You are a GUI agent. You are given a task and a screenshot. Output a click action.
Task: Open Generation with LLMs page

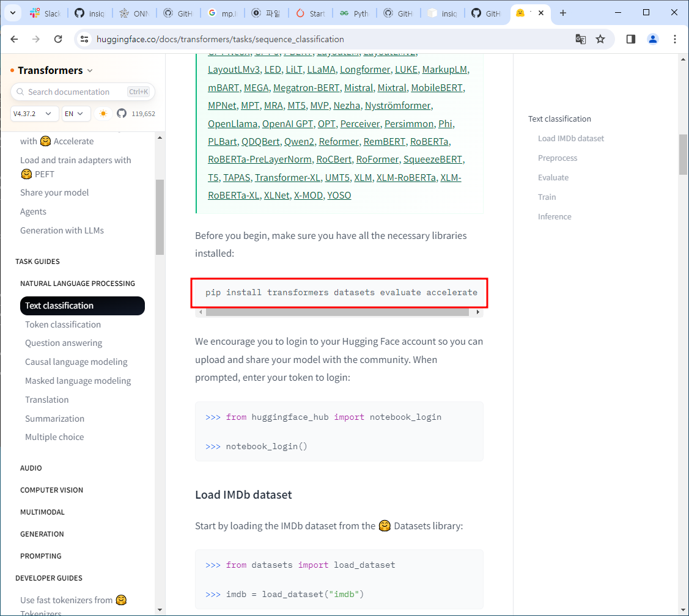click(x=62, y=230)
